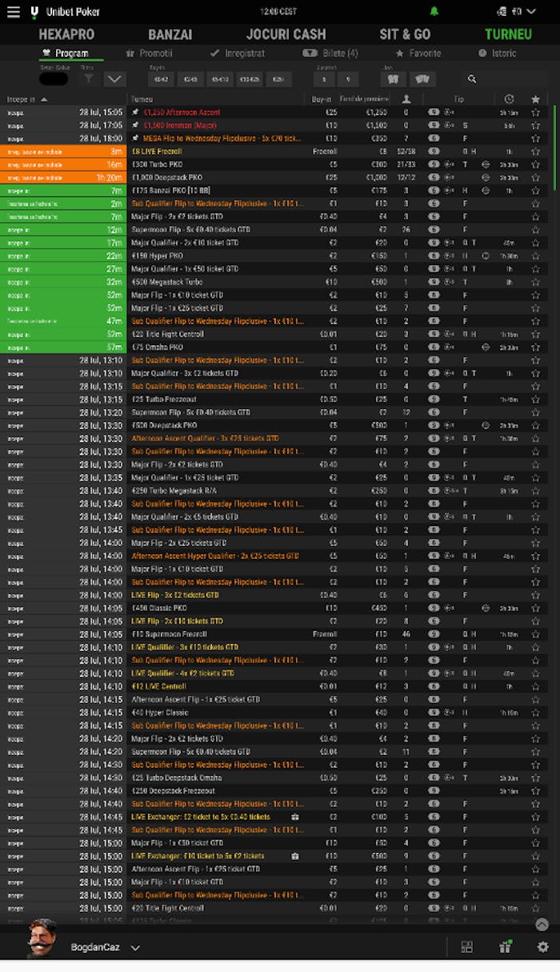Open the table layout grid icon
The width and height of the screenshot is (560, 972).
[x=466, y=947]
